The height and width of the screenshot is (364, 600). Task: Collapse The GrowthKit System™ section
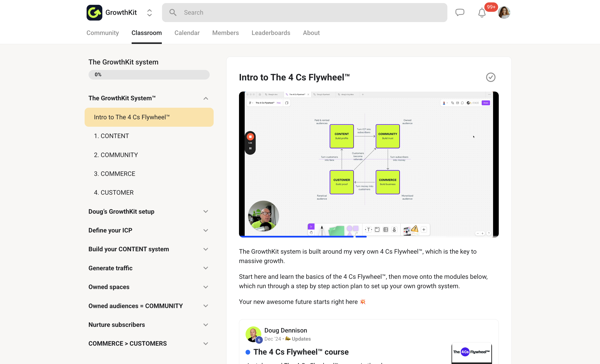(x=206, y=98)
